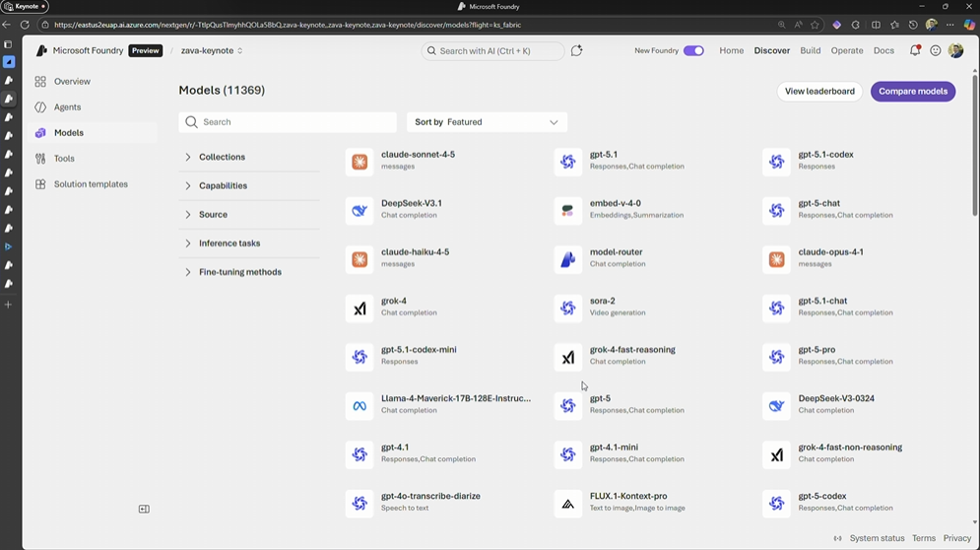Screen dimensions: 980x550
Task: Click the notifications bell icon
Action: click(915, 50)
